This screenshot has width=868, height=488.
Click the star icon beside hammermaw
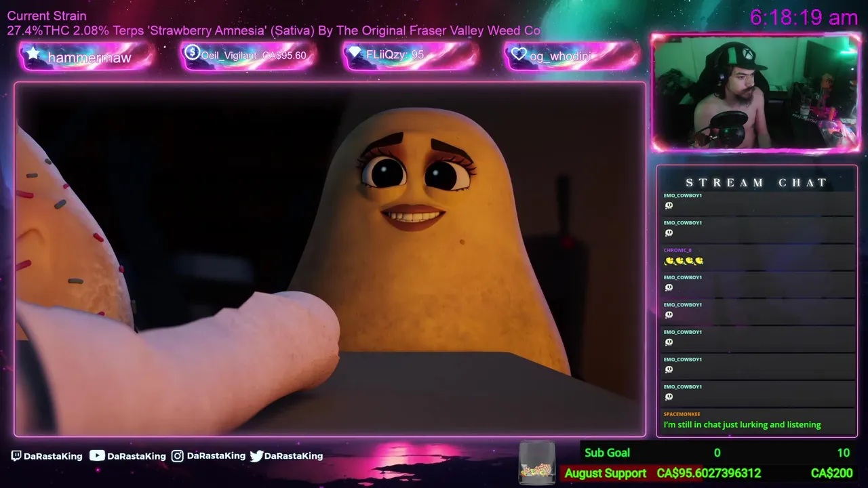pos(33,54)
